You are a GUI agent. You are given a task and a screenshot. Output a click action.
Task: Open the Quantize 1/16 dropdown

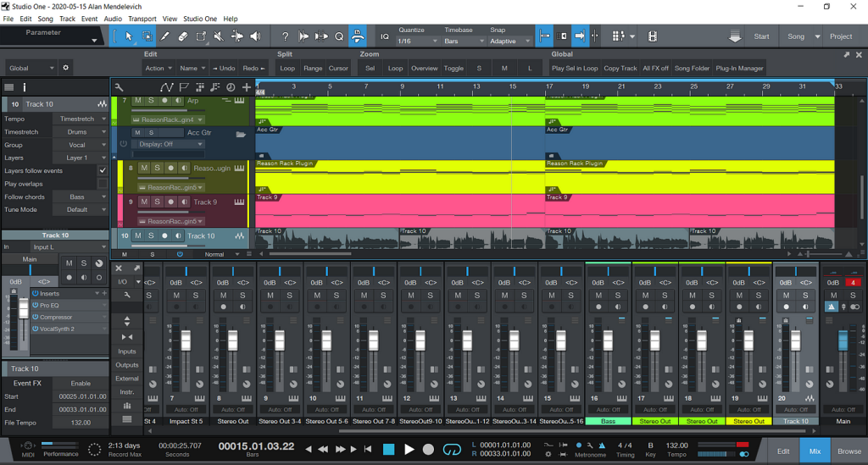click(415, 41)
